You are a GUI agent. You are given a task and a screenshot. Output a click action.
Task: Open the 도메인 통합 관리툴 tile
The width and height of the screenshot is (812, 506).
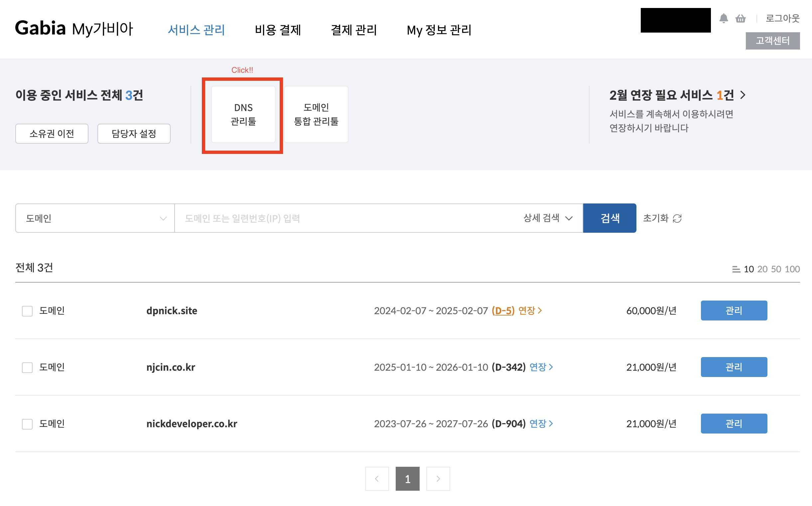pos(316,114)
